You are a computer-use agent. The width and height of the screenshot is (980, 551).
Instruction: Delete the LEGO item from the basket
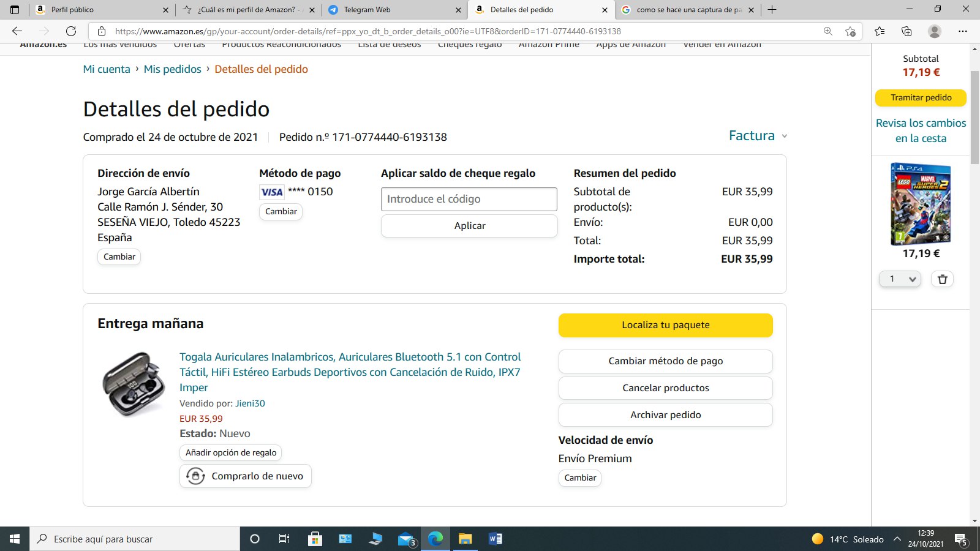point(943,279)
